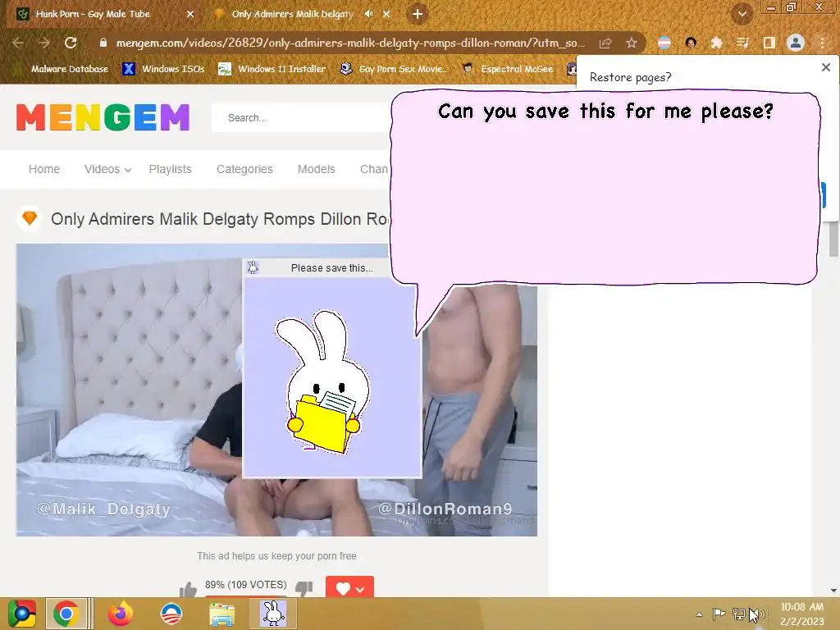Select the Only Admirers Malik Delgaty tab
The image size is (840, 630).
tap(292, 14)
